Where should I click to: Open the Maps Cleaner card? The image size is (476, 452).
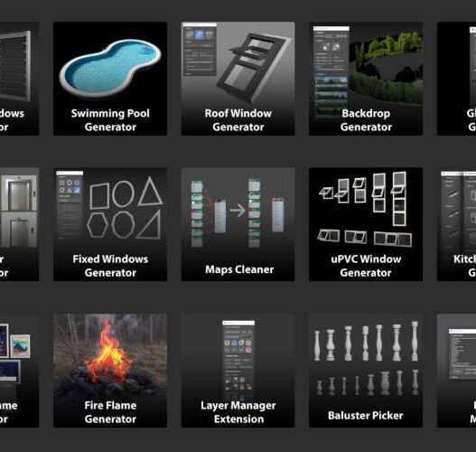(x=238, y=224)
